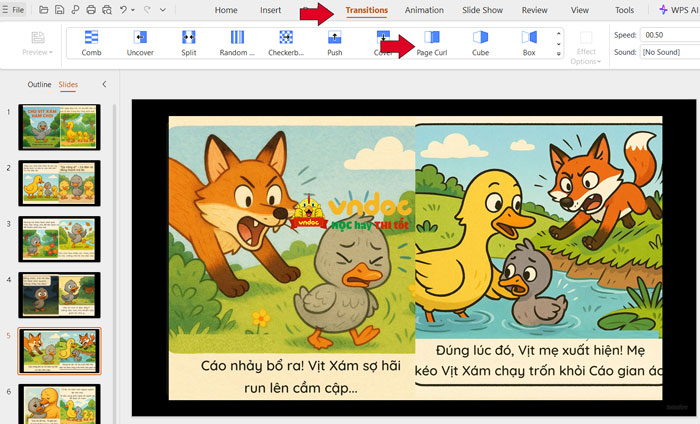Select the Box transition

pyautogui.click(x=529, y=43)
